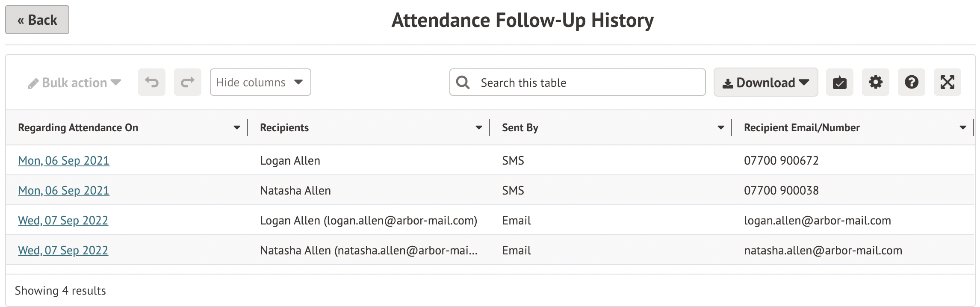Open the Mon, 06 Sep 2021 record link
Screen dimensions: 980x307
tap(63, 161)
